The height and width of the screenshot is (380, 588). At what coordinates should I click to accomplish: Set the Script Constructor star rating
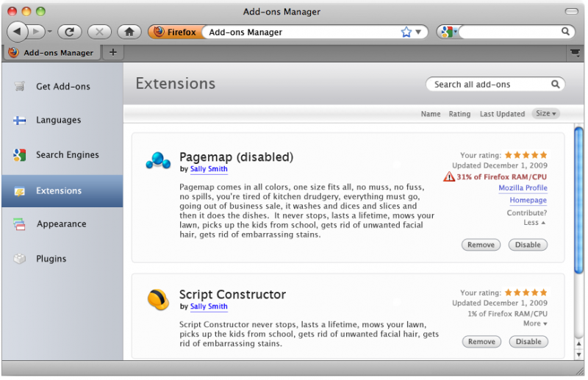click(x=526, y=293)
